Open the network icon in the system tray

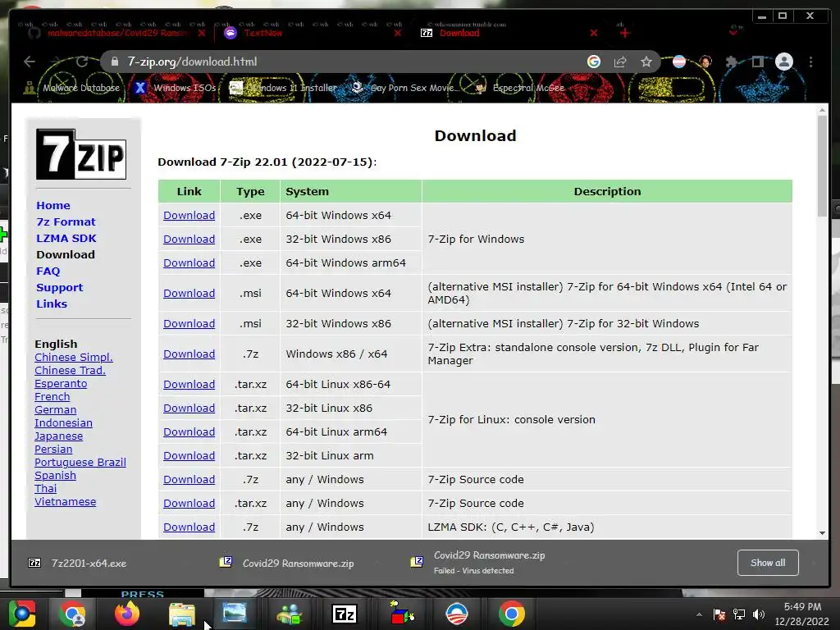pyautogui.click(x=739, y=614)
